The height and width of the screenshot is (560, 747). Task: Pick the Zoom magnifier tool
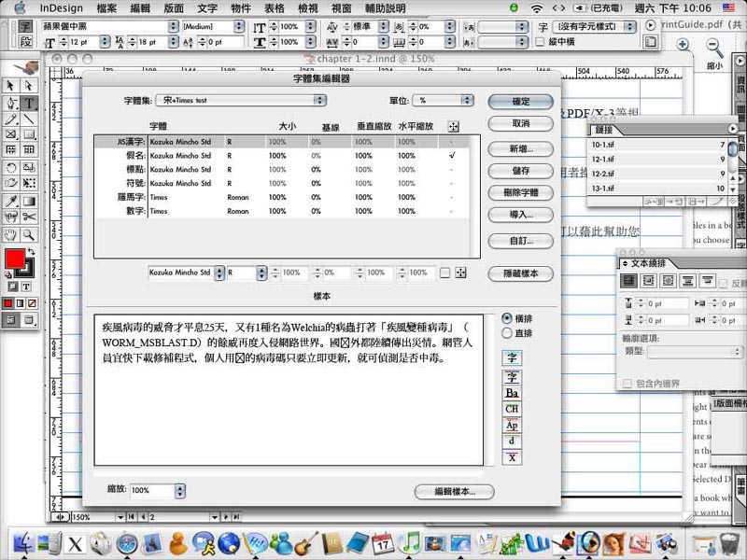point(30,234)
